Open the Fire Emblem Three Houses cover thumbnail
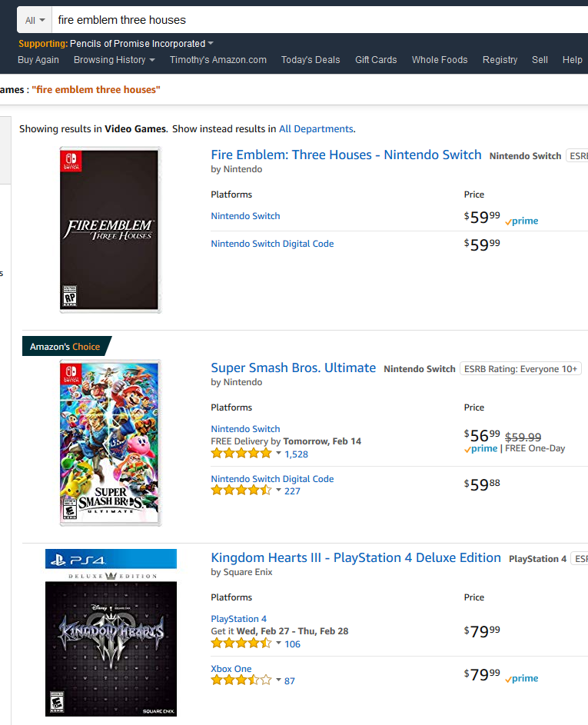The image size is (588, 725). pos(110,230)
